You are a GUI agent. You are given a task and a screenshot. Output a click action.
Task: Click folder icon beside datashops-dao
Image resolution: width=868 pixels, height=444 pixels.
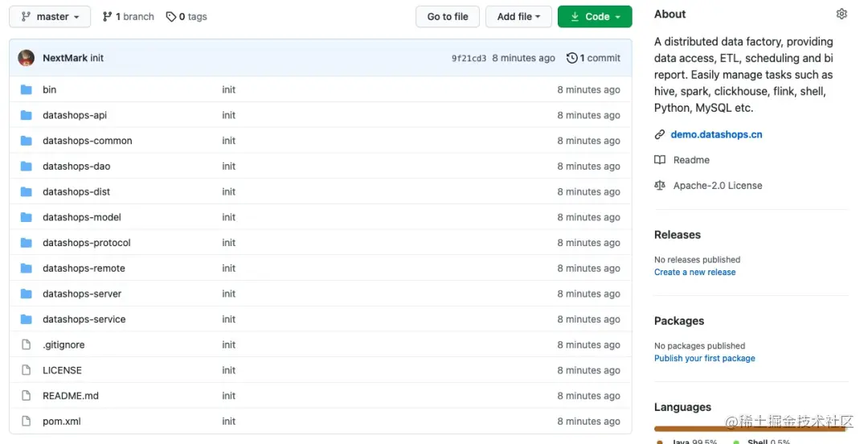coord(26,166)
